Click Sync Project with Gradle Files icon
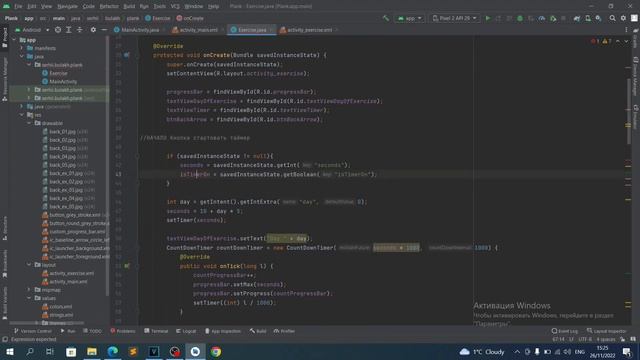This screenshot has height=360, width=640. click(x=577, y=18)
